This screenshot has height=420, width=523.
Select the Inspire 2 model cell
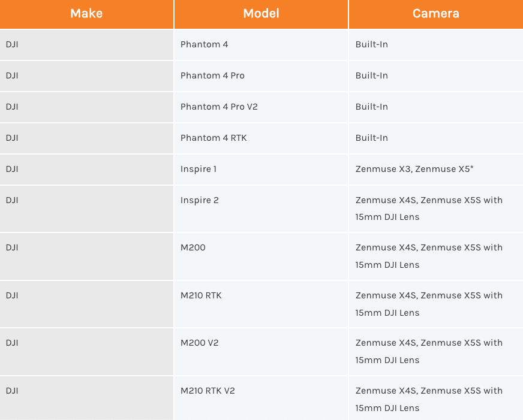pyautogui.click(x=261, y=209)
